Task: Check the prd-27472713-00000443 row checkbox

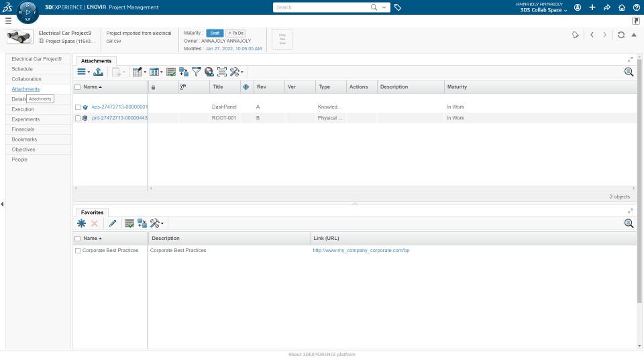Action: point(78,118)
